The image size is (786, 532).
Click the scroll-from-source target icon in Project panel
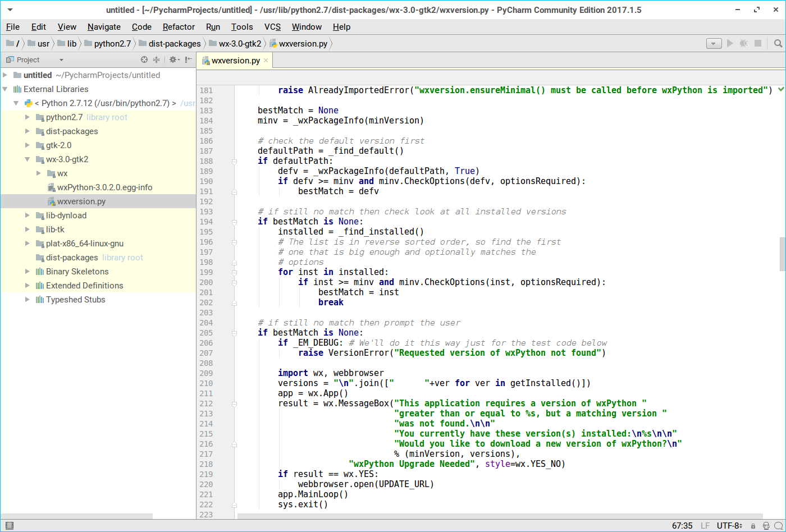(144, 59)
